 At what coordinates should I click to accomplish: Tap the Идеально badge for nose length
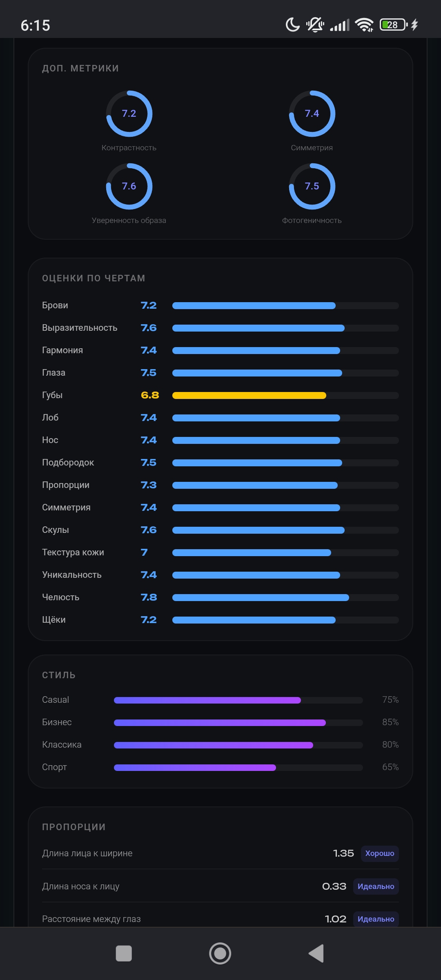[376, 886]
